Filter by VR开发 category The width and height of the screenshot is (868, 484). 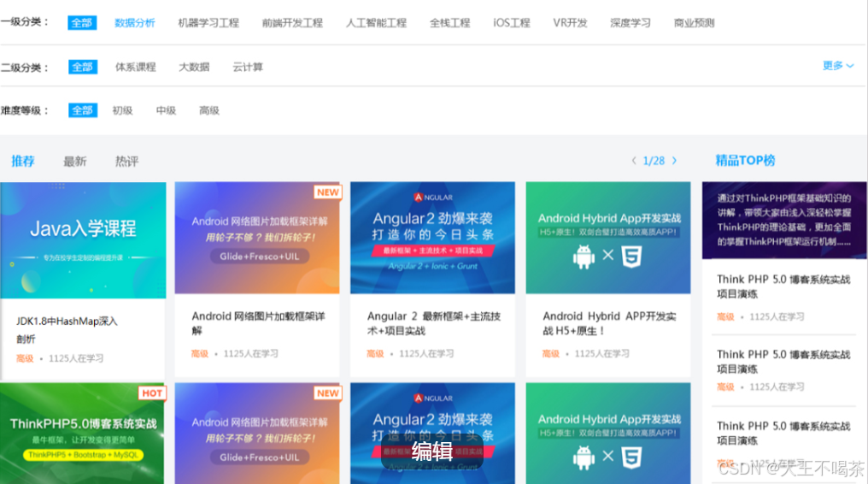(x=570, y=23)
